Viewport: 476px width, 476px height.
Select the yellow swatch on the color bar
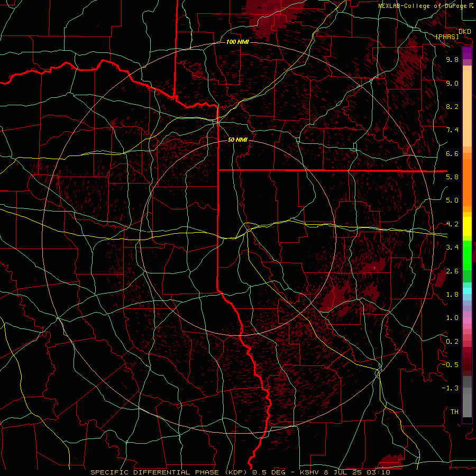coord(467,226)
